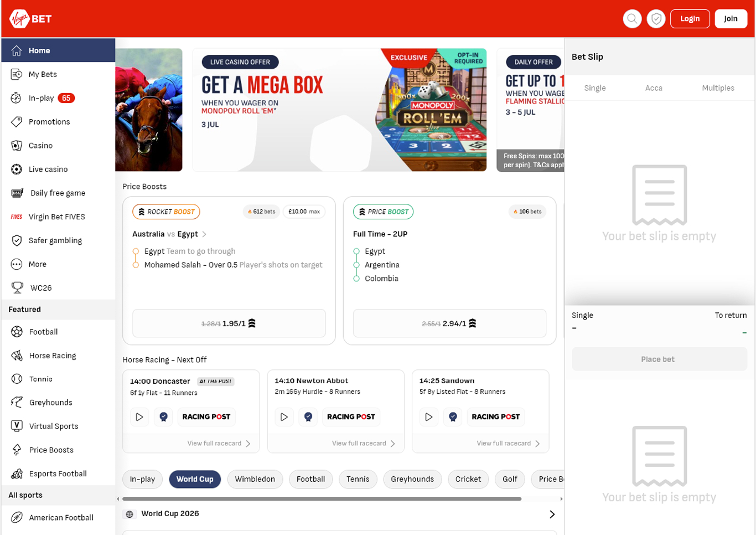The image size is (756, 535).
Task: Click the Place bet button
Action: click(659, 359)
